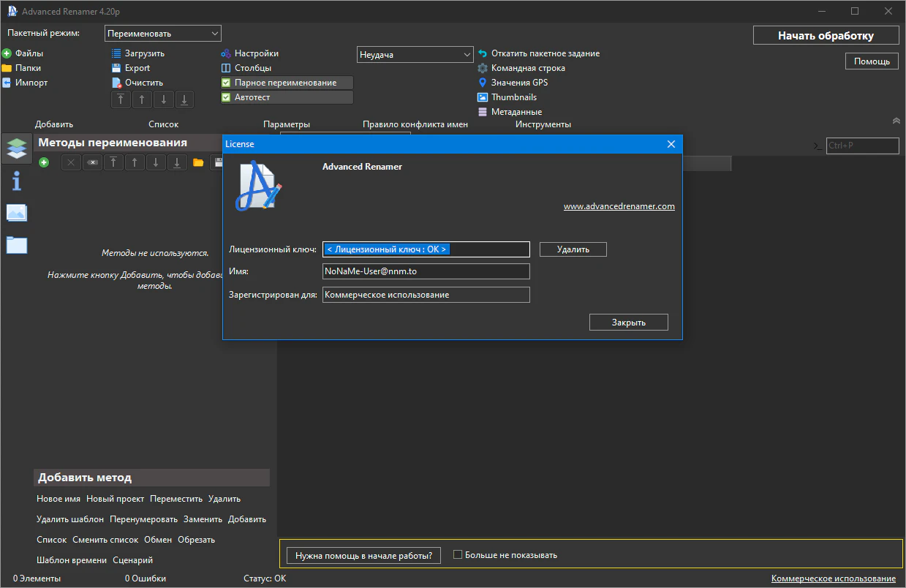The image size is (906, 588).
Task: Open the file info sidebar icon
Action: tap(16, 181)
